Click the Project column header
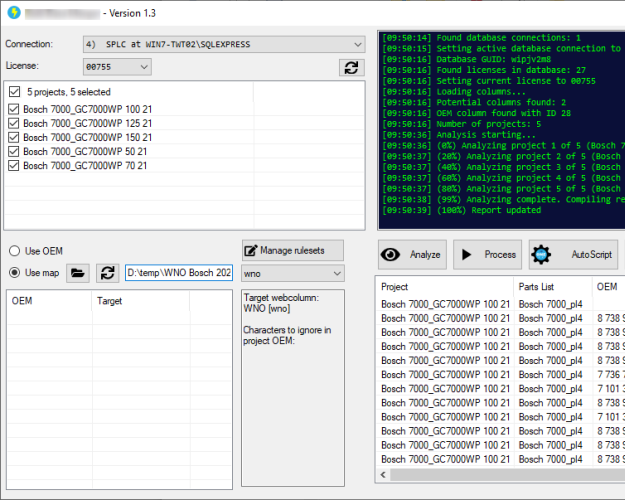 click(x=444, y=287)
